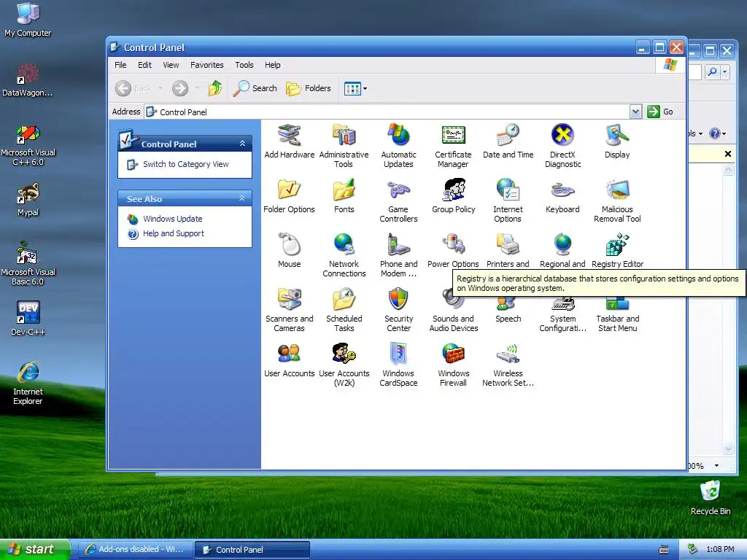747x560 pixels.
Task: Select Control Panel taskbar button
Action: point(252,550)
